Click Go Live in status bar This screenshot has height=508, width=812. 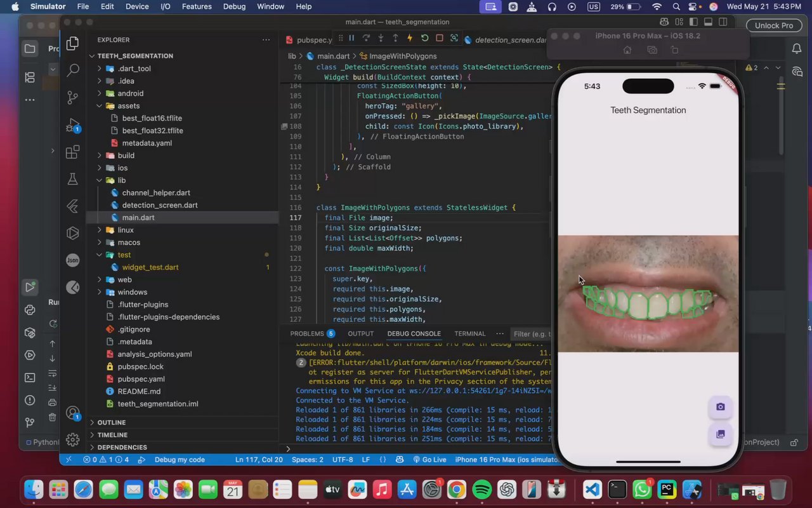coord(429,460)
